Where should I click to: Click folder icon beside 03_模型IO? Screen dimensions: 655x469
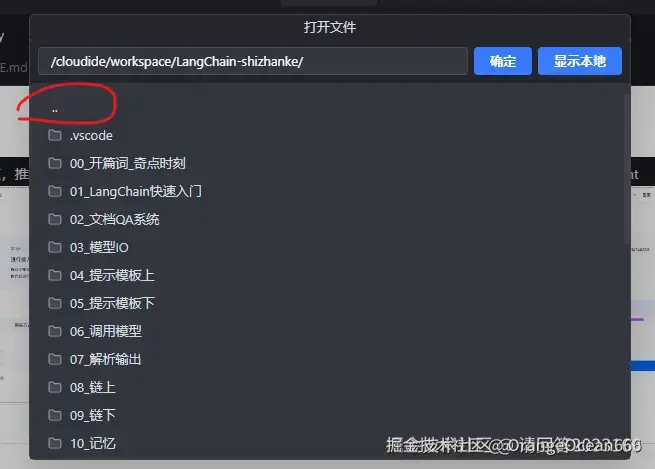55,247
